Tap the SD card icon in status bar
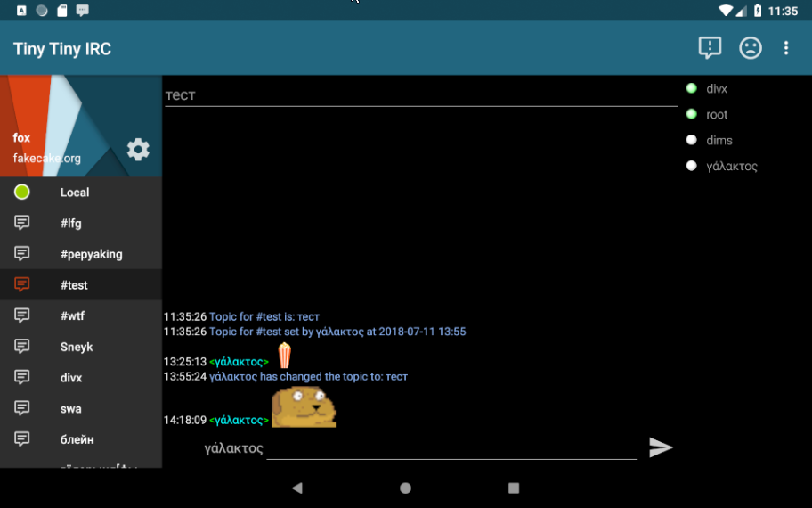812x508 pixels. click(x=62, y=11)
